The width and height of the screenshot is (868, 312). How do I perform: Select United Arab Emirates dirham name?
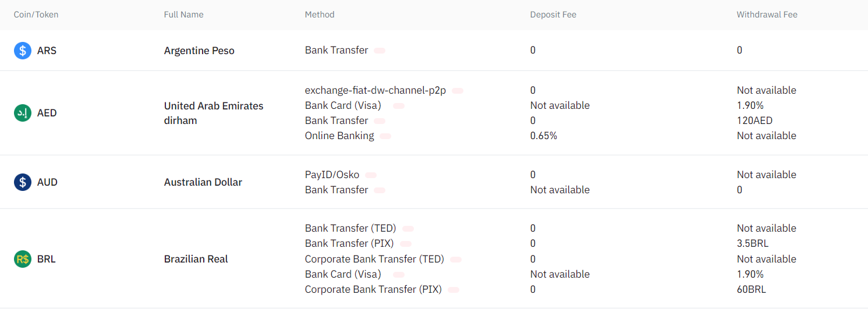pos(214,113)
